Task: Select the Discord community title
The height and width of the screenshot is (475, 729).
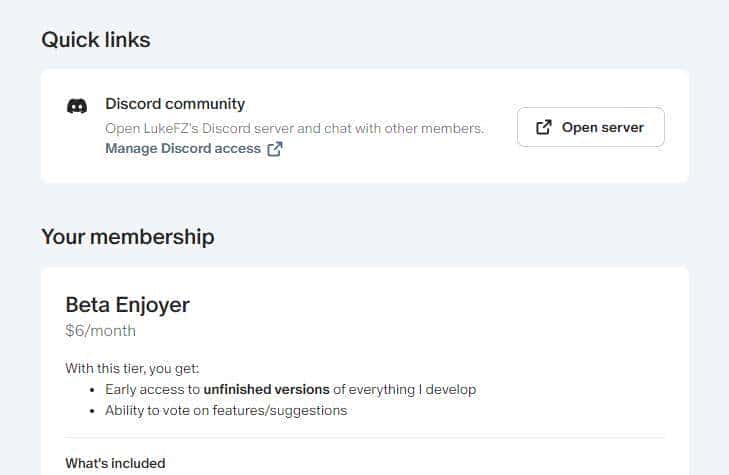Action: point(175,104)
